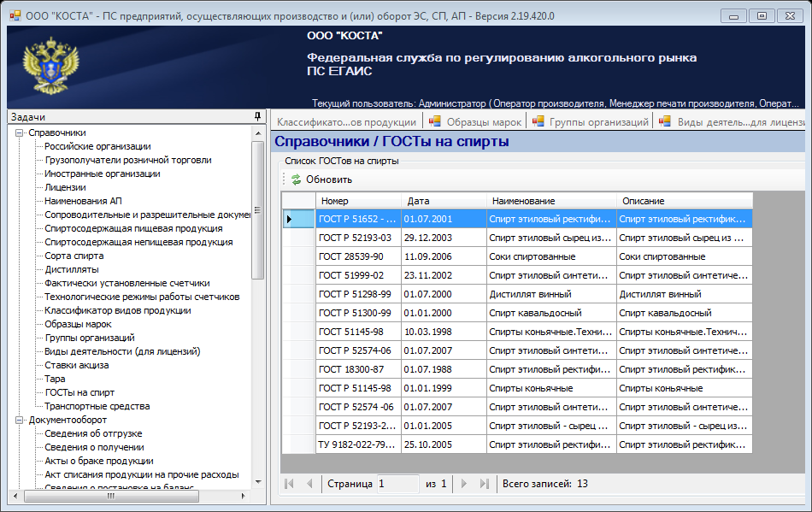Sort by the Дата column header
812x512 pixels.
pos(444,201)
